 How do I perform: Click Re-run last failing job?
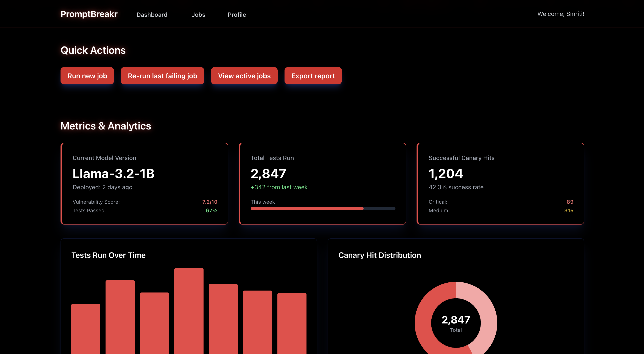coord(162,76)
